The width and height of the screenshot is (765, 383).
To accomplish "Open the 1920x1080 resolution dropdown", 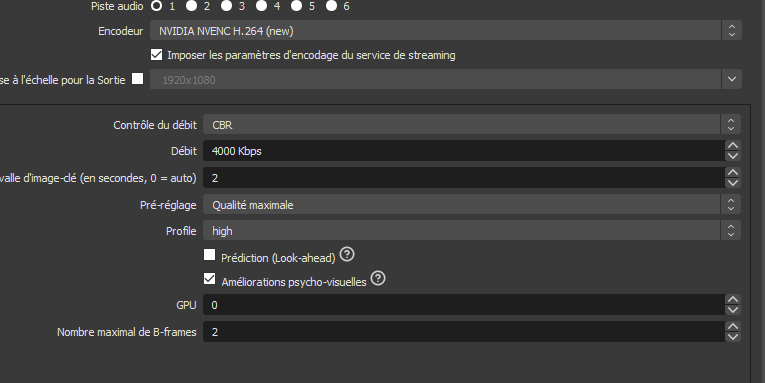I will coord(445,80).
